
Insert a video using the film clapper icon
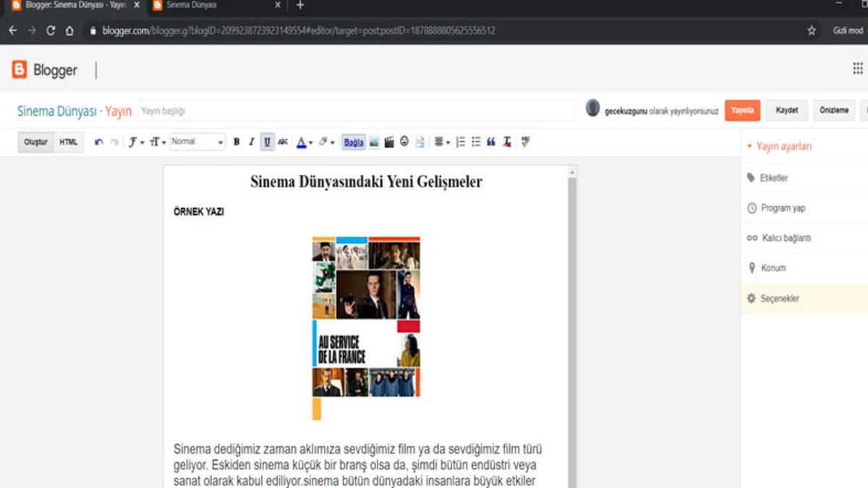pyautogui.click(x=389, y=142)
